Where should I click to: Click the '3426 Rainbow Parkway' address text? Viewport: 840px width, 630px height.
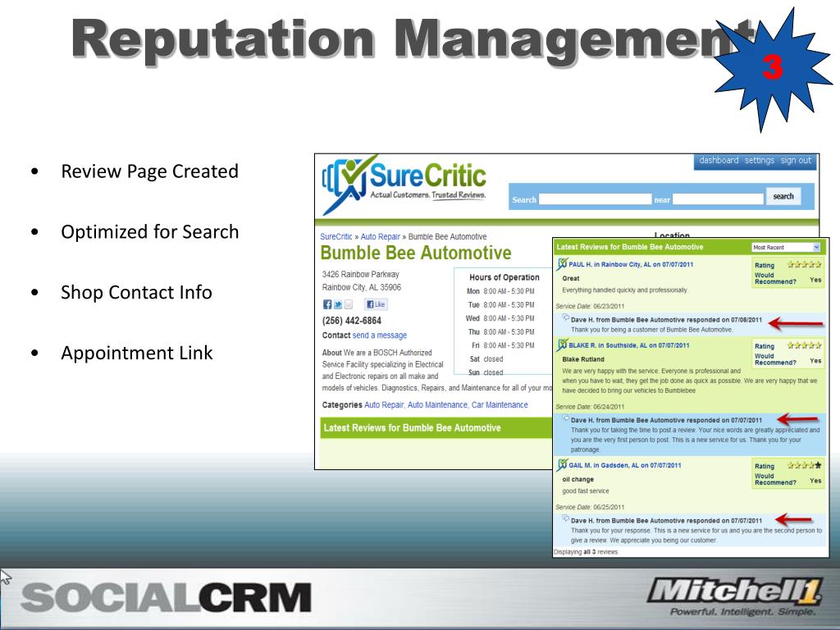point(361,274)
